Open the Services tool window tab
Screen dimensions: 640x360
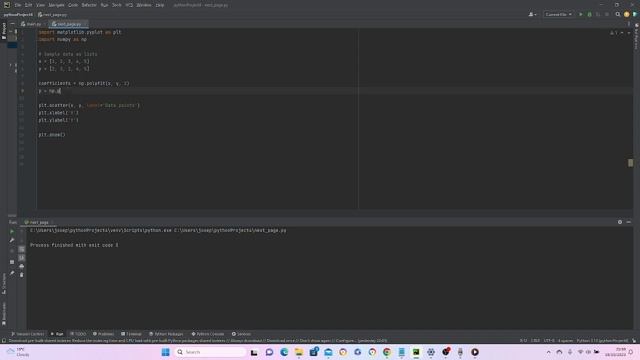click(x=242, y=334)
